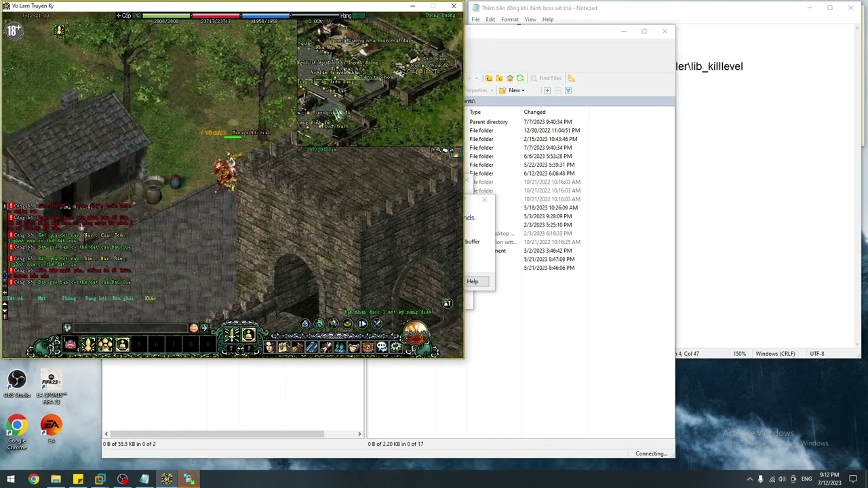The image size is (868, 488).
Task: Select the crossed swords skill above the T key
Action: pos(232,334)
